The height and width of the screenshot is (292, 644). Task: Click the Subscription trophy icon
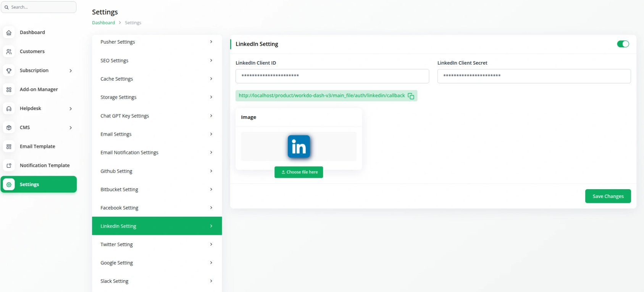pos(9,71)
